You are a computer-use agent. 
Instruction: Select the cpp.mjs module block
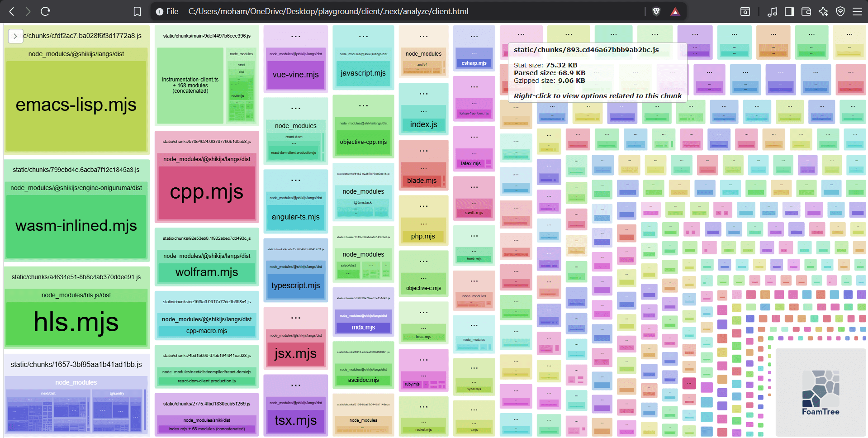tap(207, 192)
